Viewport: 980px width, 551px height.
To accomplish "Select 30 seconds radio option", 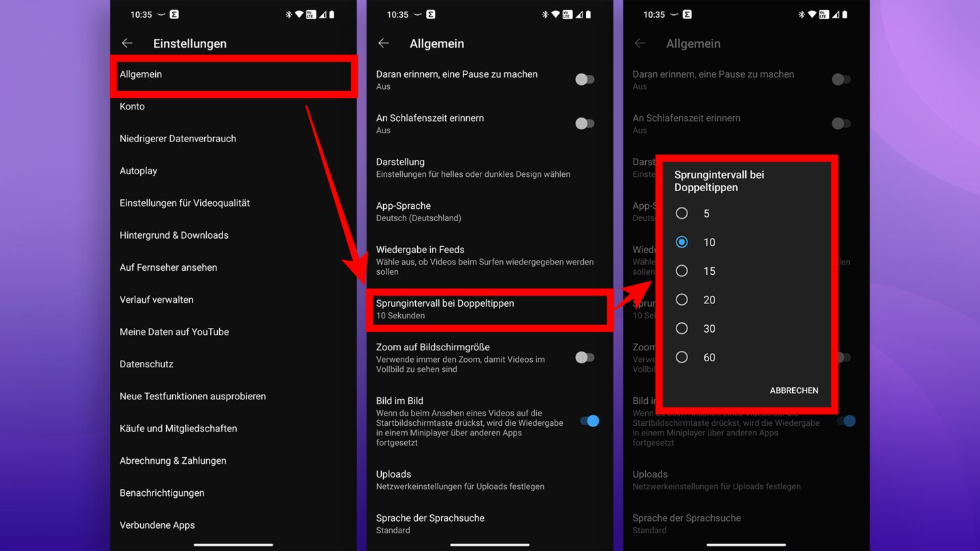I will pos(681,329).
